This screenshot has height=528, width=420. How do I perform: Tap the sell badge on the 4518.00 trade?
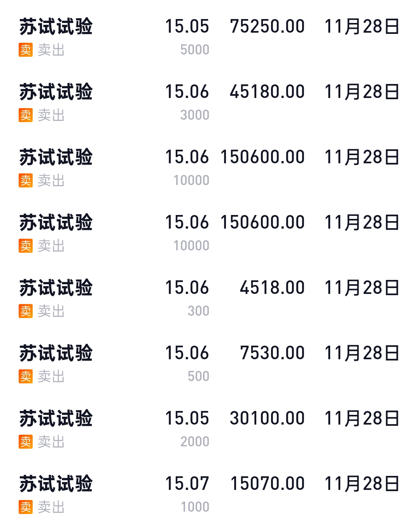[26, 311]
